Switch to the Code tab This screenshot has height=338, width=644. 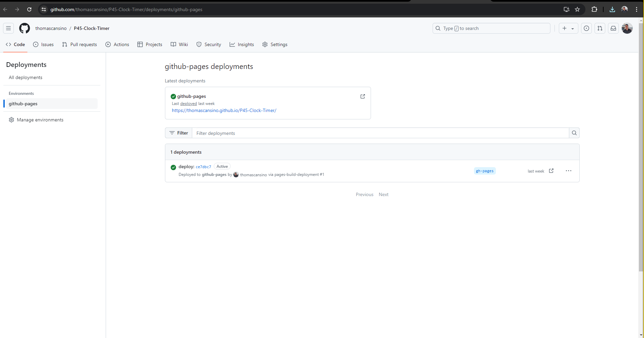click(x=15, y=44)
